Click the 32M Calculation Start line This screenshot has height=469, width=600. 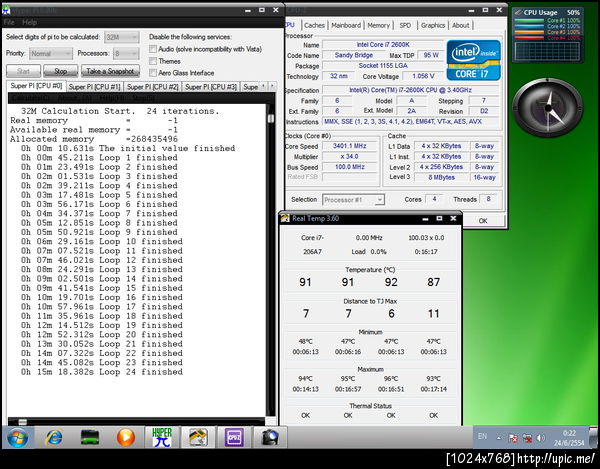click(120, 111)
